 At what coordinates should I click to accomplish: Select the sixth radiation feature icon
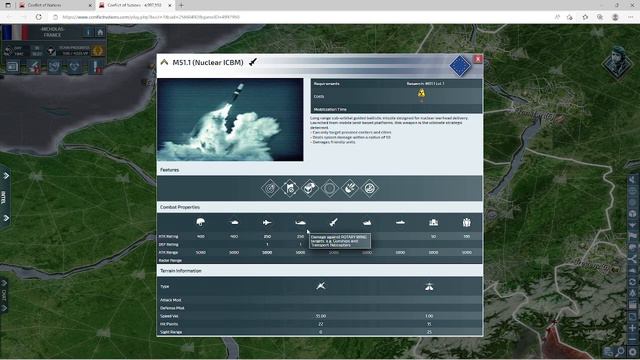click(370, 189)
